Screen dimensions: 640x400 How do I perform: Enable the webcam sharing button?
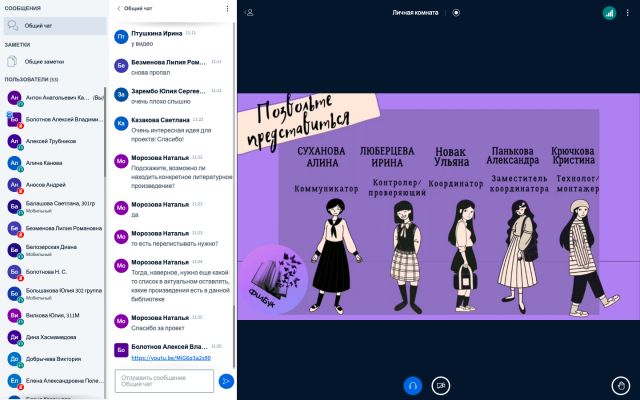pos(441,385)
